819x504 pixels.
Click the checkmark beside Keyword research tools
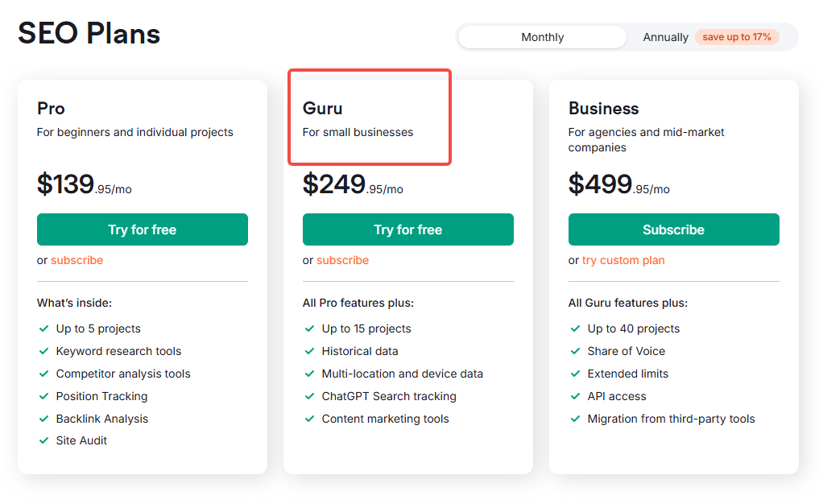[x=43, y=351]
